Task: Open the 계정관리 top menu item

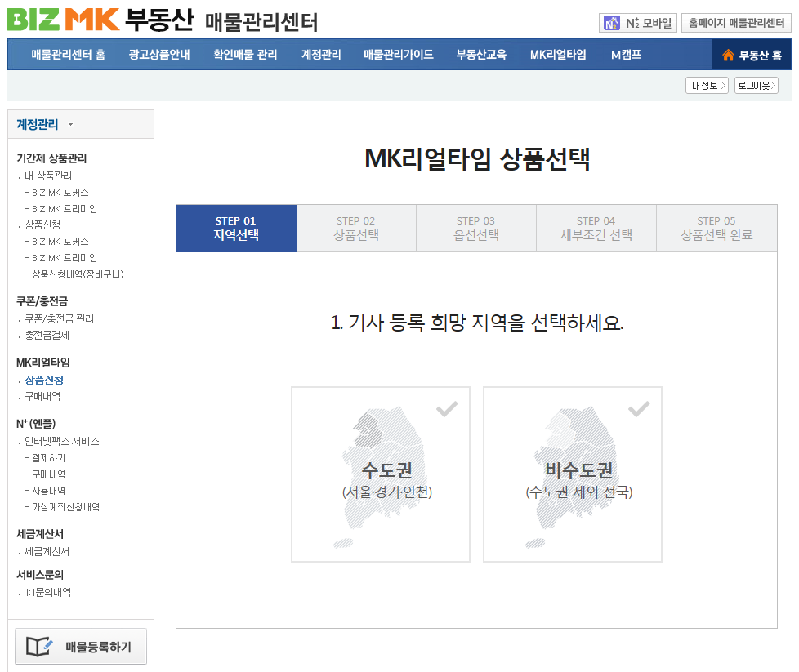Action: pyautogui.click(x=321, y=55)
